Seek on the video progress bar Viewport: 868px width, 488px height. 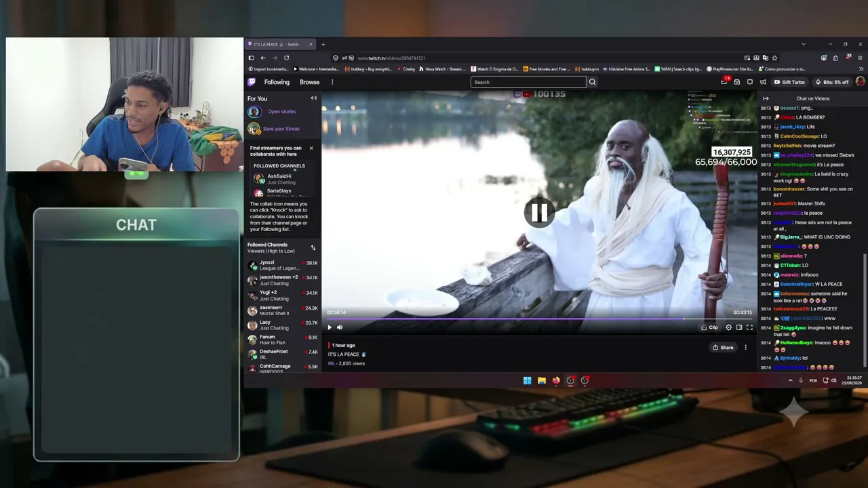coord(539,319)
